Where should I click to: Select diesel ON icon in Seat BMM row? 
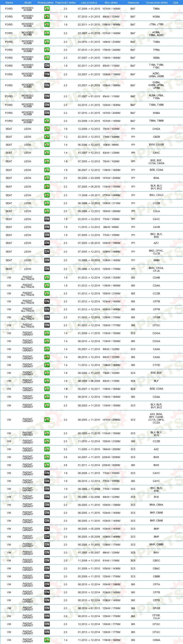[x=47, y=260]
